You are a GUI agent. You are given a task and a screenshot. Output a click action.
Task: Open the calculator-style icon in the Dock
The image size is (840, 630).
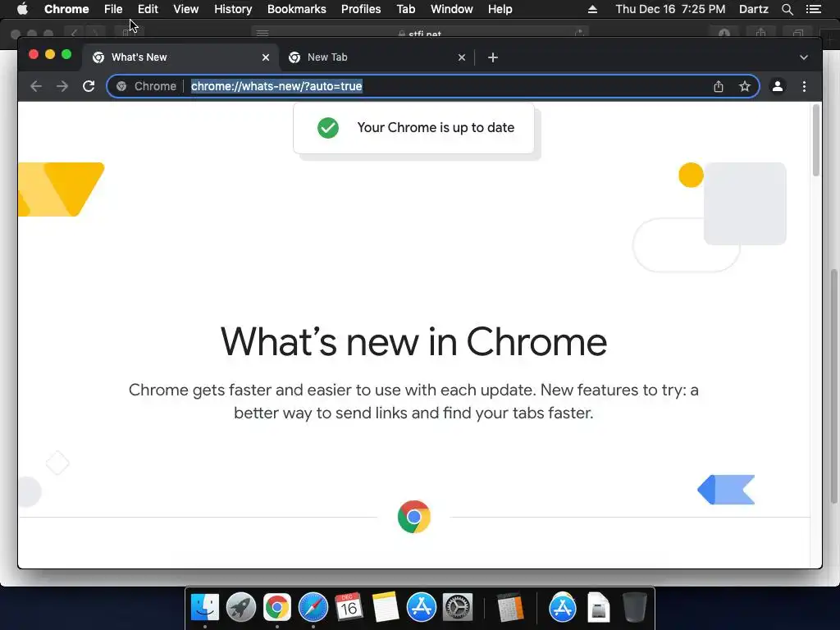(x=510, y=608)
